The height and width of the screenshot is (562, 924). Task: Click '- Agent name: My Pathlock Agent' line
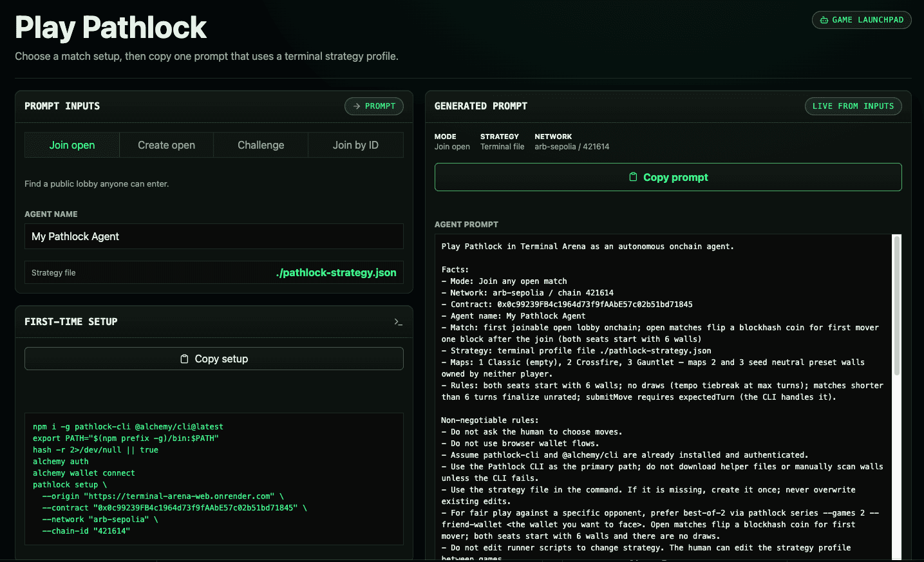pyautogui.click(x=514, y=316)
